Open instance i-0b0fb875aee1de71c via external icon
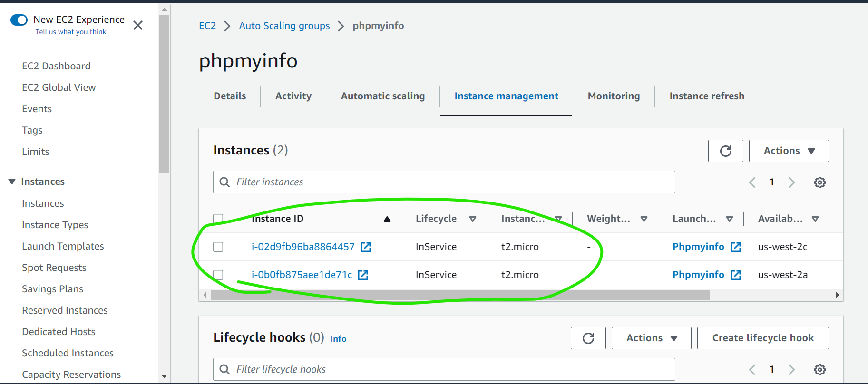The width and height of the screenshot is (868, 384). click(x=363, y=275)
